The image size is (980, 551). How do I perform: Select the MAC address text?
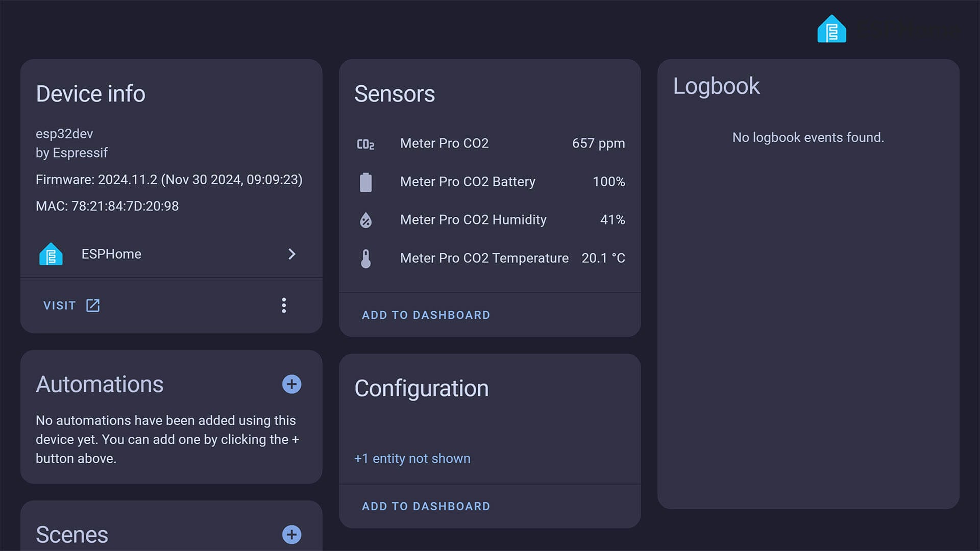tap(107, 206)
